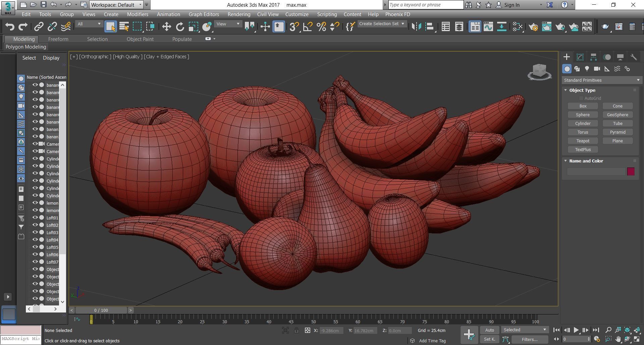Screen dimensions: 644x345
Task: Open Select by Name dialog
Action: pos(124,26)
